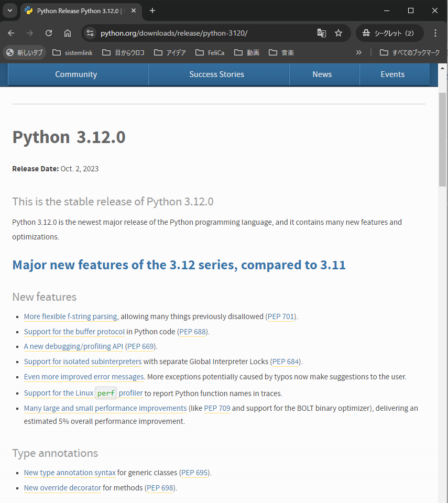Open the アイデア bookmark folder
The image size is (448, 503).
point(170,52)
